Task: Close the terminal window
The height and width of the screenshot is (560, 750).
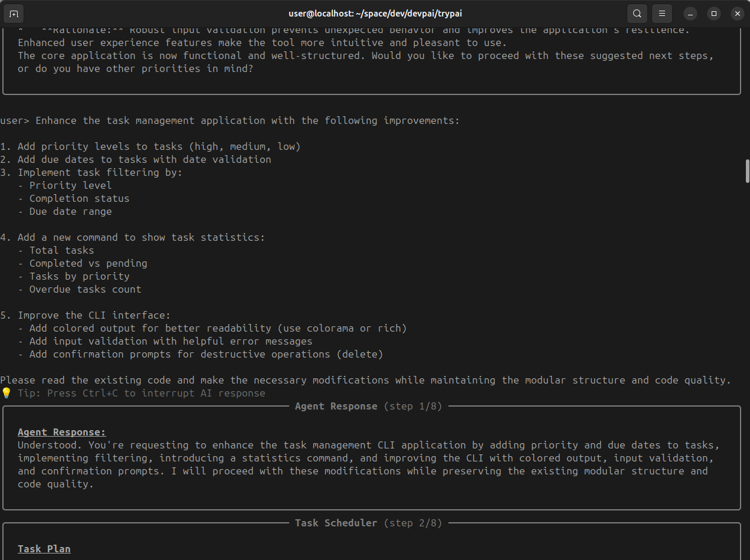Action: click(x=737, y=13)
